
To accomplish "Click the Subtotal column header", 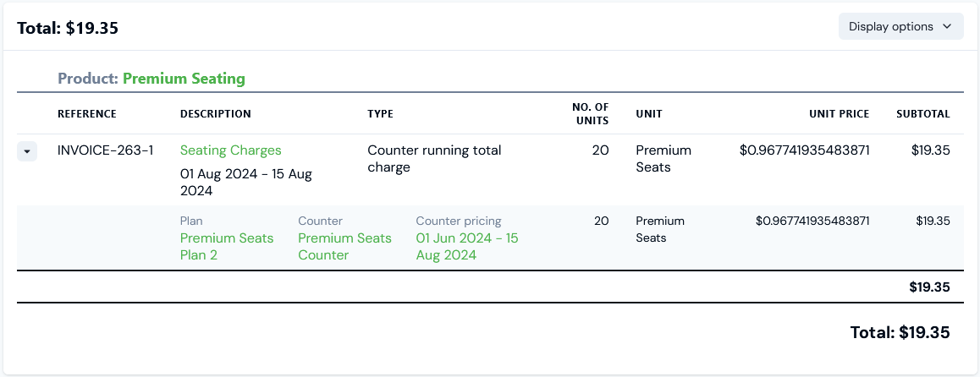I will pyautogui.click(x=922, y=114).
